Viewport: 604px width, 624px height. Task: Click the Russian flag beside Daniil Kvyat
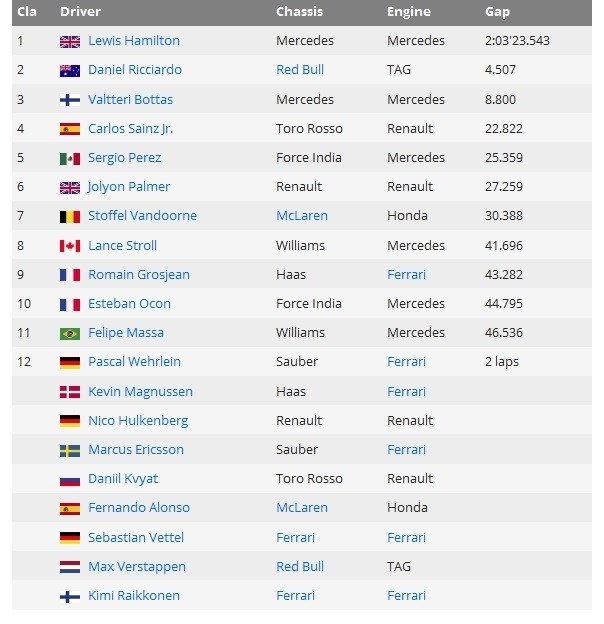pos(70,479)
